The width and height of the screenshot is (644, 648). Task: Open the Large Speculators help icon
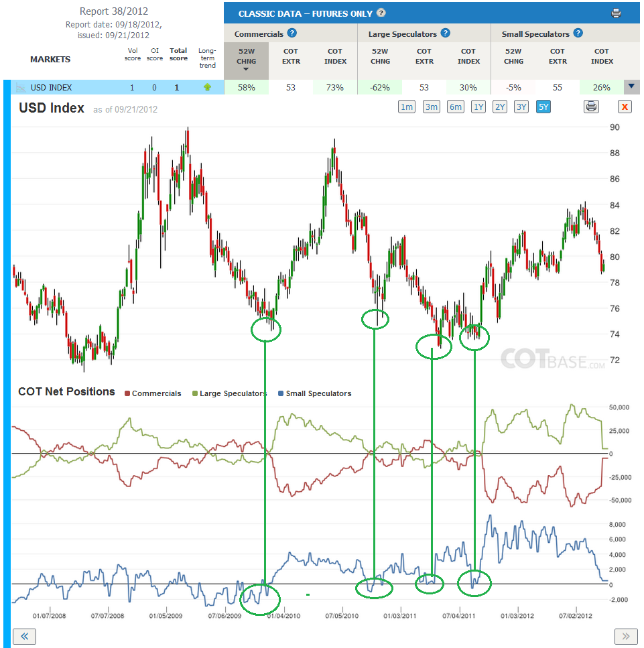coord(445,33)
